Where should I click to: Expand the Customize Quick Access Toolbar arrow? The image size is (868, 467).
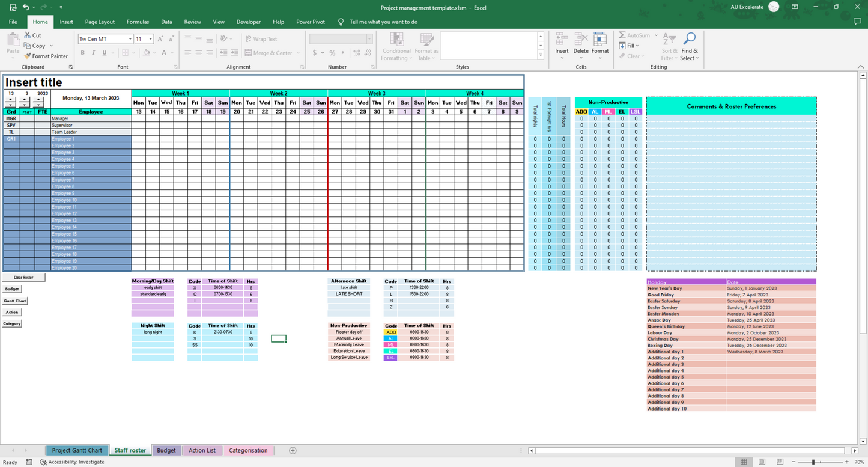[61, 7]
